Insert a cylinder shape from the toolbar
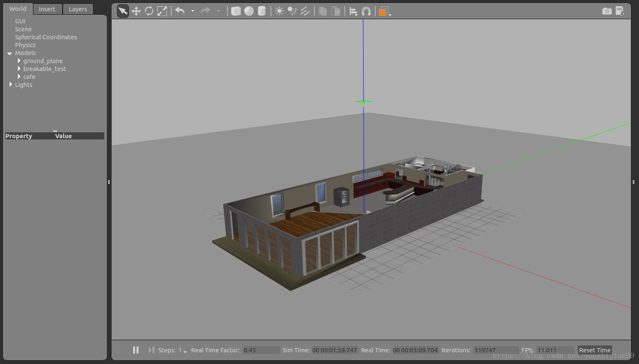Viewport: 639px width, 364px height. coord(262,11)
